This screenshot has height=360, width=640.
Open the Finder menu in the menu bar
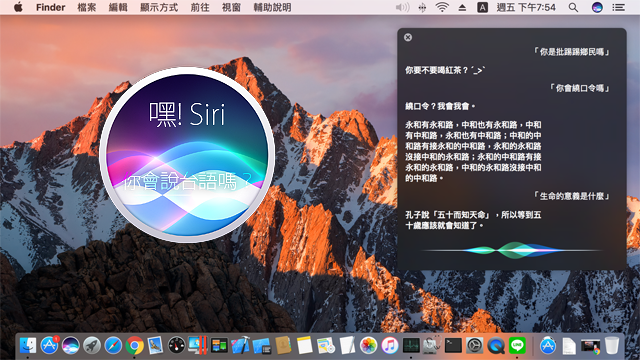51,7
